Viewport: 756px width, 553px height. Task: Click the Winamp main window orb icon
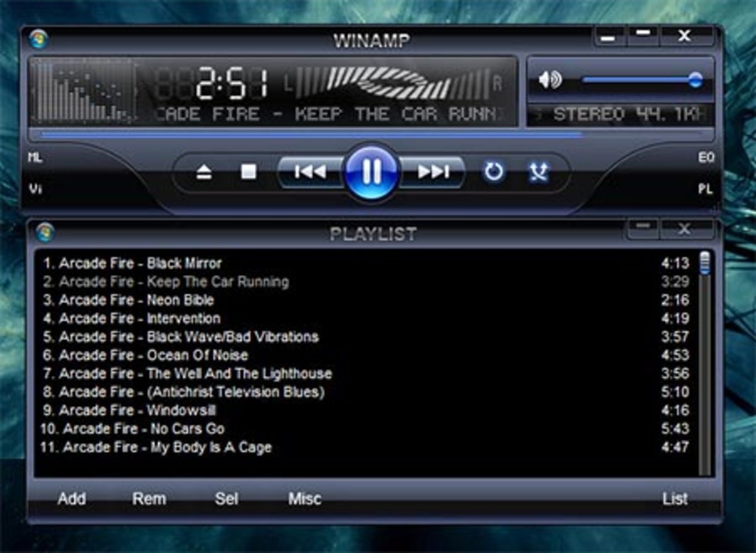(x=39, y=40)
